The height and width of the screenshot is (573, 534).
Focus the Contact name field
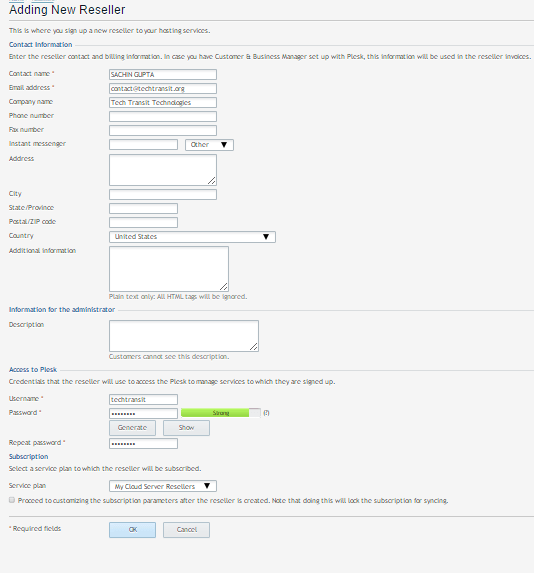pyautogui.click(x=163, y=75)
